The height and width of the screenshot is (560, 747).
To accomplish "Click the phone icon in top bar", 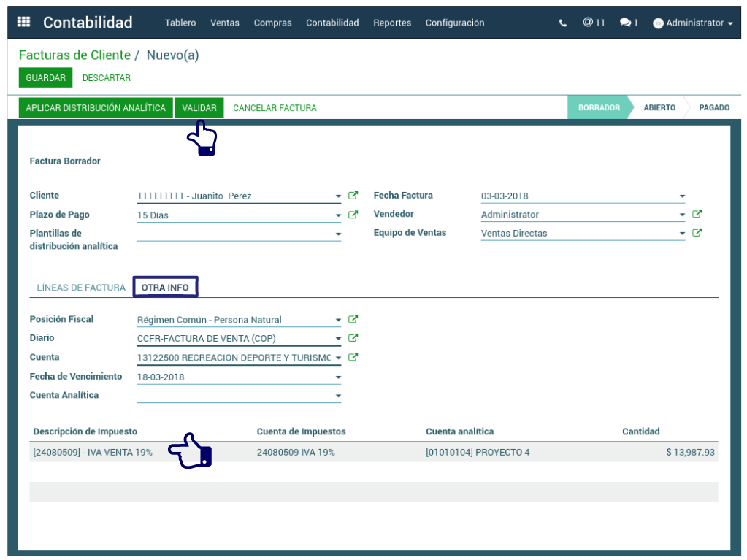I will (562, 23).
